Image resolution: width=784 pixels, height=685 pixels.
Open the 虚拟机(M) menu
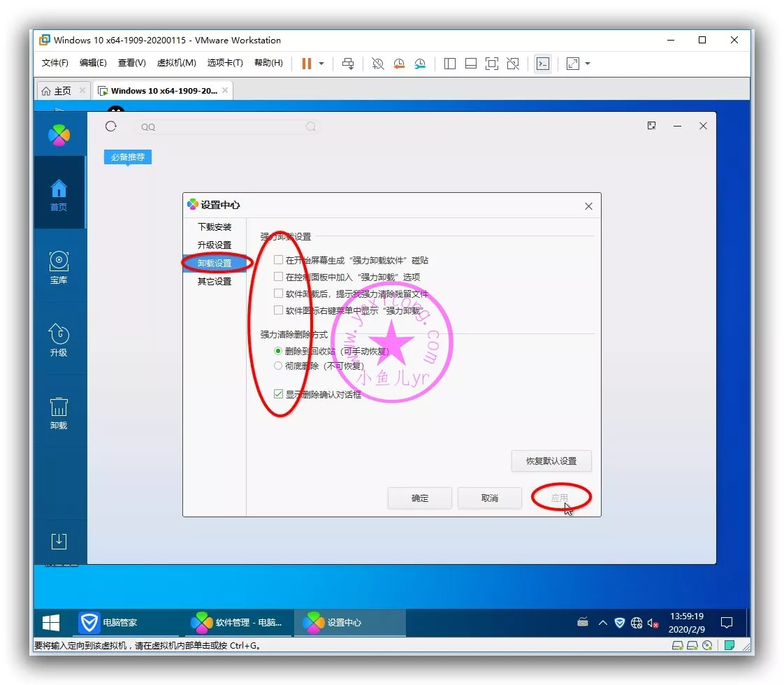coord(176,63)
